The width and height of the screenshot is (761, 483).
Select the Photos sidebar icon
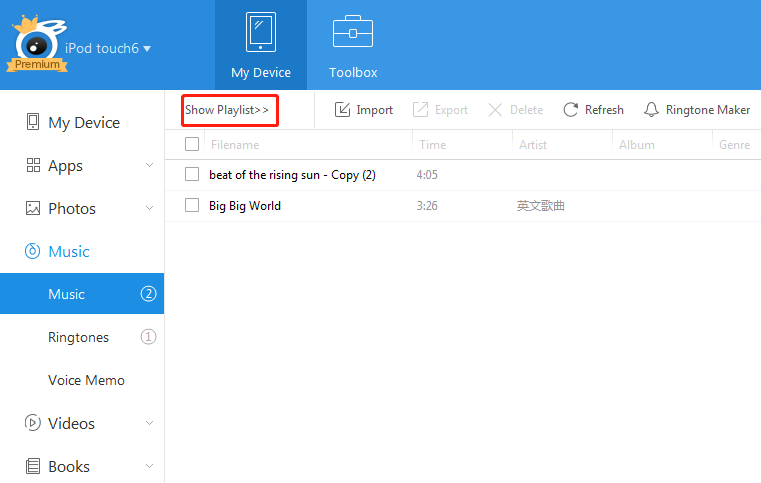coord(33,209)
